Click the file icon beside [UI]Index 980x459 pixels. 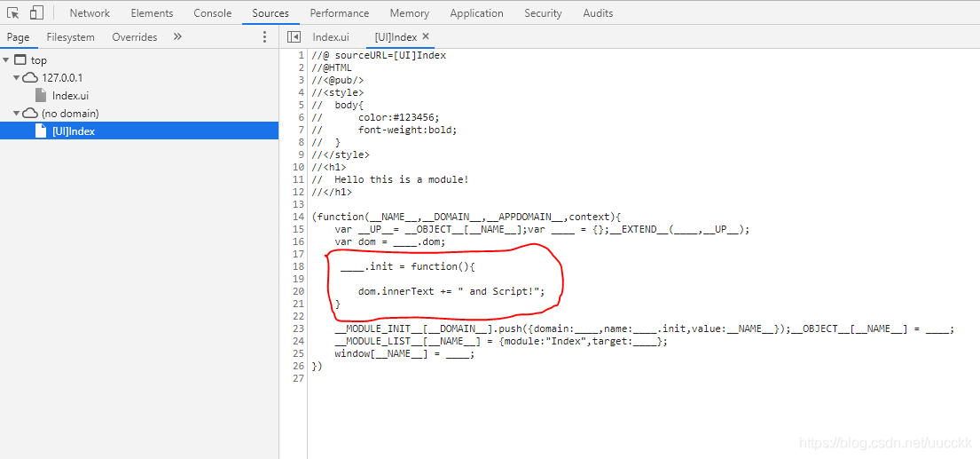pos(41,131)
